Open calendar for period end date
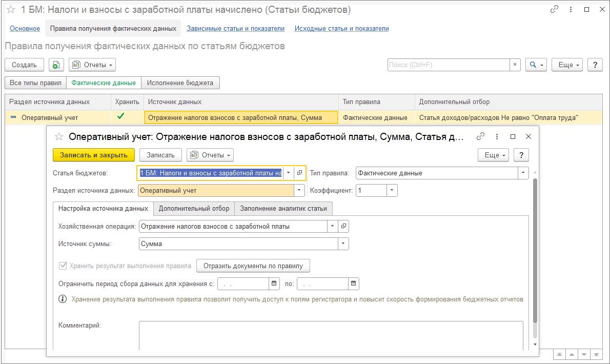Screen dimensions: 610x364 click(353, 284)
